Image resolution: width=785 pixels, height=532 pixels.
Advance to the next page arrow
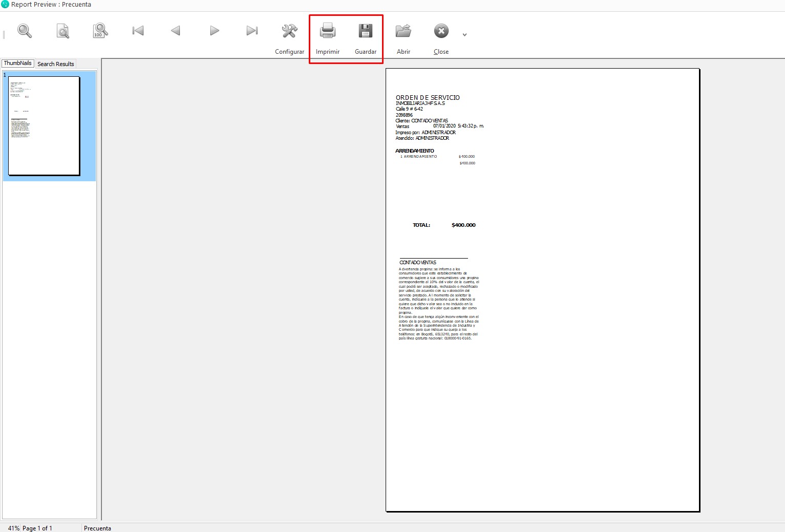coord(214,31)
